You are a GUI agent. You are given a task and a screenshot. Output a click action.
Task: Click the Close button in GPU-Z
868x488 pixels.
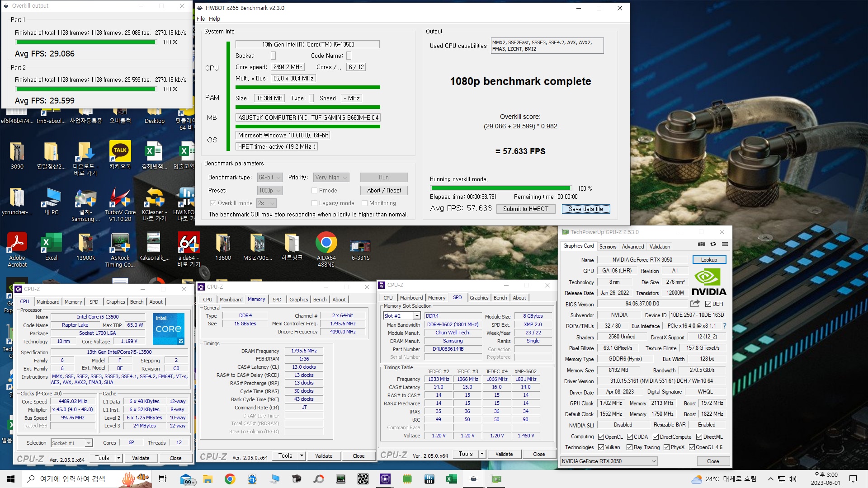coord(713,461)
